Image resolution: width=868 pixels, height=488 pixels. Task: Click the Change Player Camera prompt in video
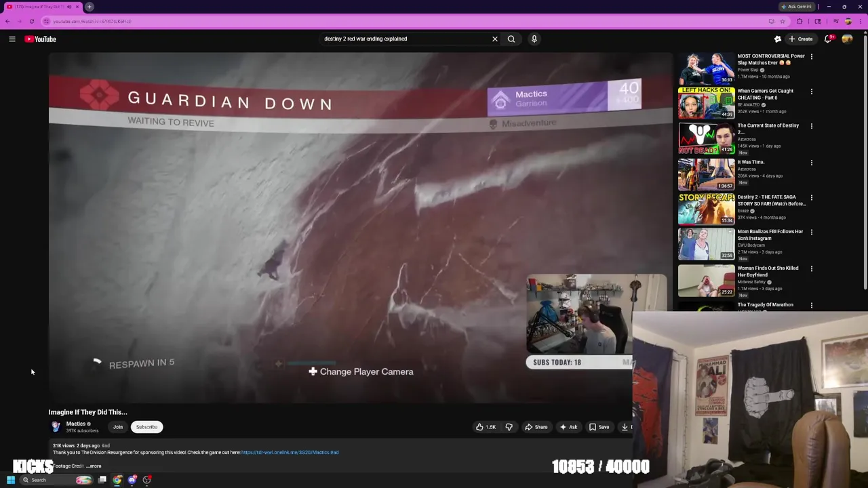[x=361, y=371]
